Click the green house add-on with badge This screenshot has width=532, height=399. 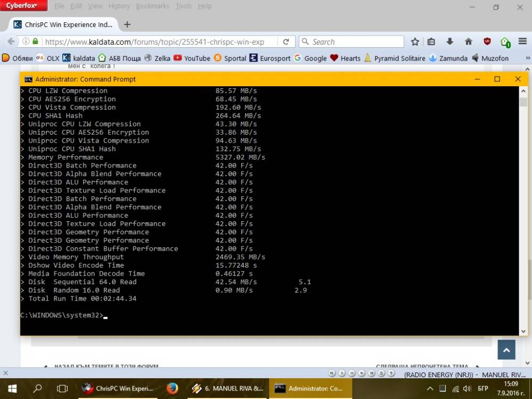tap(505, 42)
